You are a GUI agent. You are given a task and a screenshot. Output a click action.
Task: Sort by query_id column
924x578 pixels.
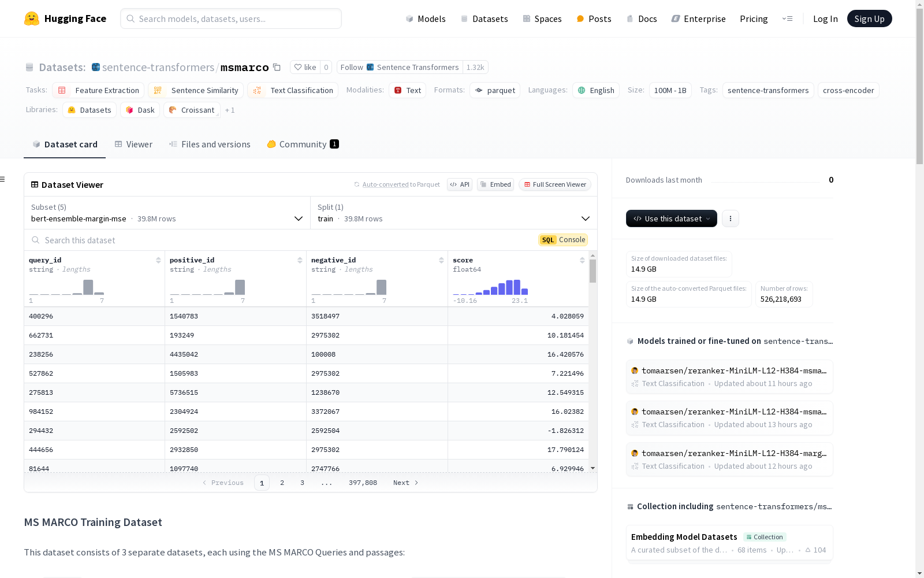tap(158, 260)
